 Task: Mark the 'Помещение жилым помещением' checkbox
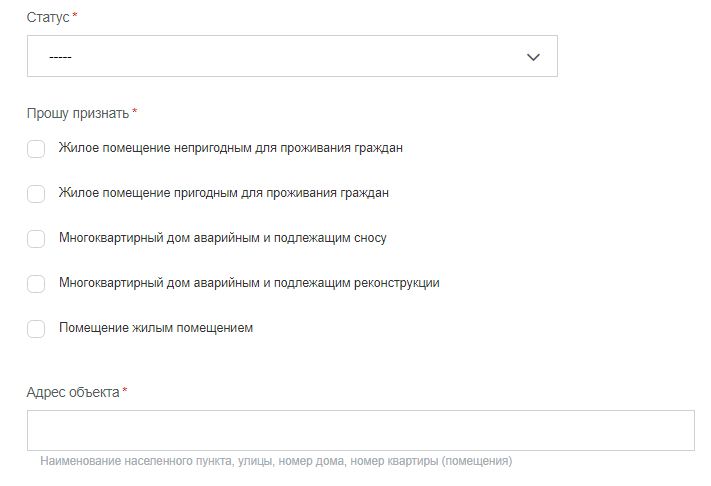(36, 329)
